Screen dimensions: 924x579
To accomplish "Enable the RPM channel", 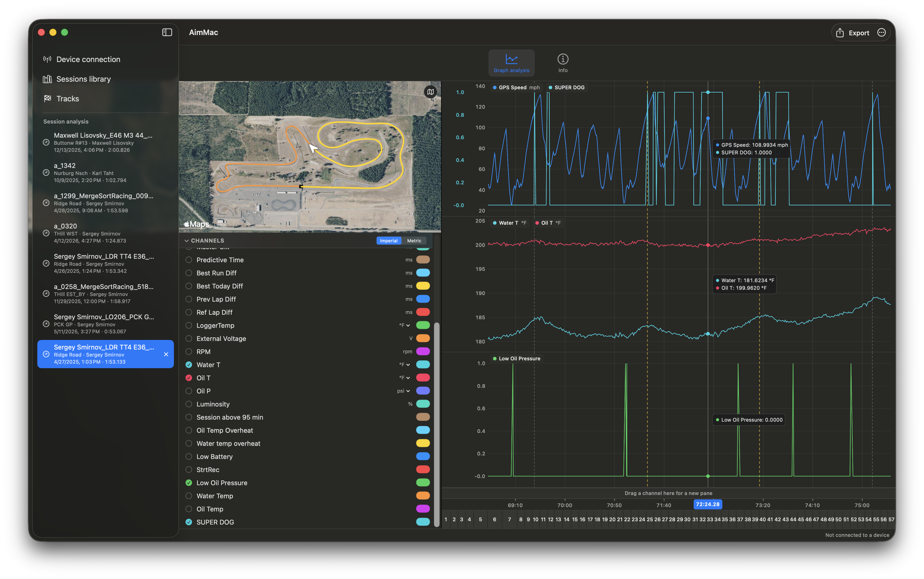I will [x=189, y=352].
